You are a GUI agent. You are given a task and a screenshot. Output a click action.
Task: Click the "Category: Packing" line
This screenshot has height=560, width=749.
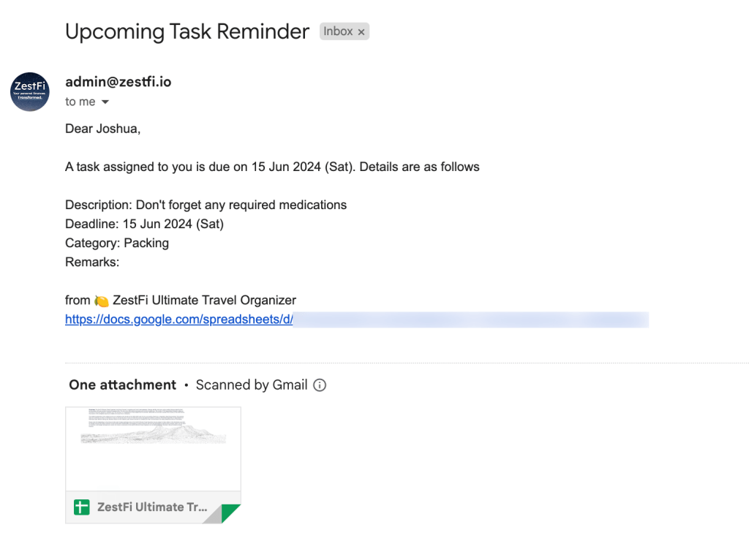pos(117,243)
